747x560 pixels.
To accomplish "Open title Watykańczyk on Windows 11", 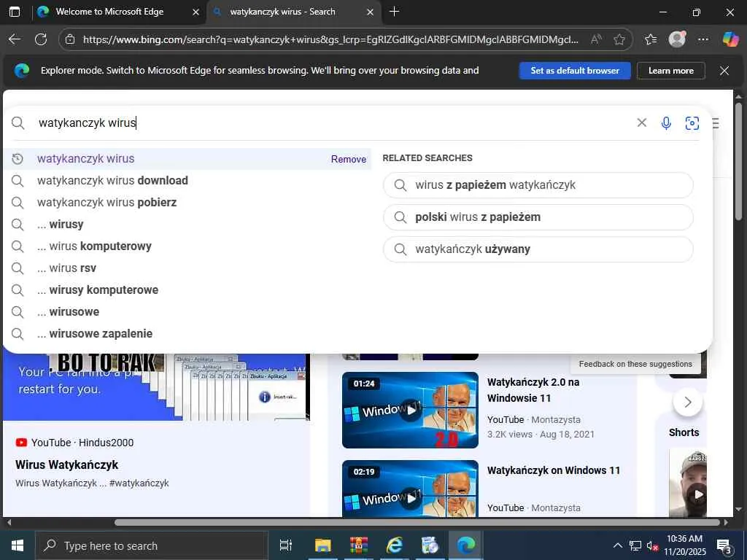I will tap(554, 470).
